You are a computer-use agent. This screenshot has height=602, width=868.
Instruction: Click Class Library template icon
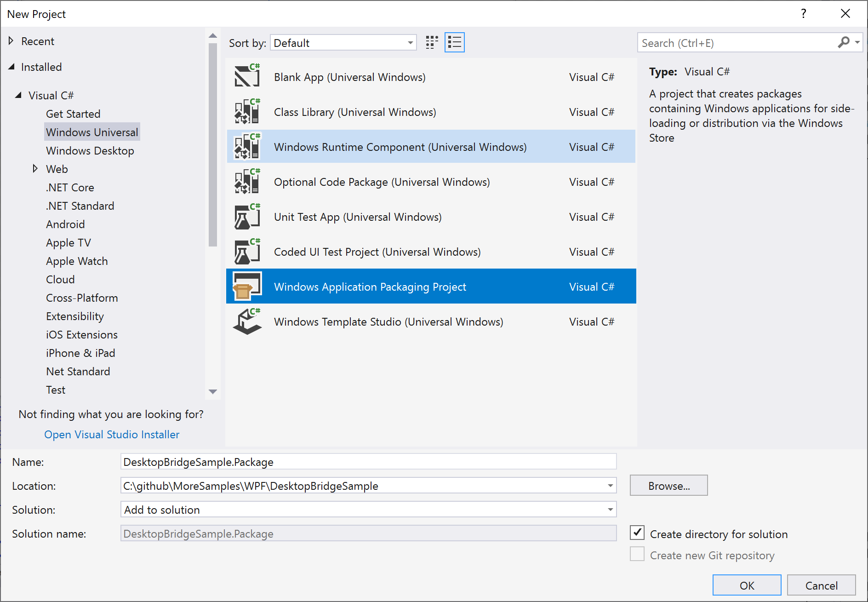(x=247, y=111)
